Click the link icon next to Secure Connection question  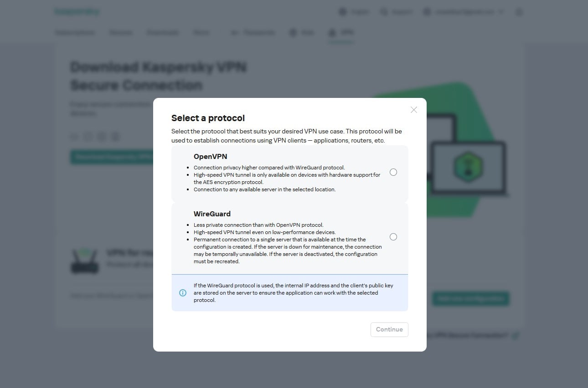(516, 335)
